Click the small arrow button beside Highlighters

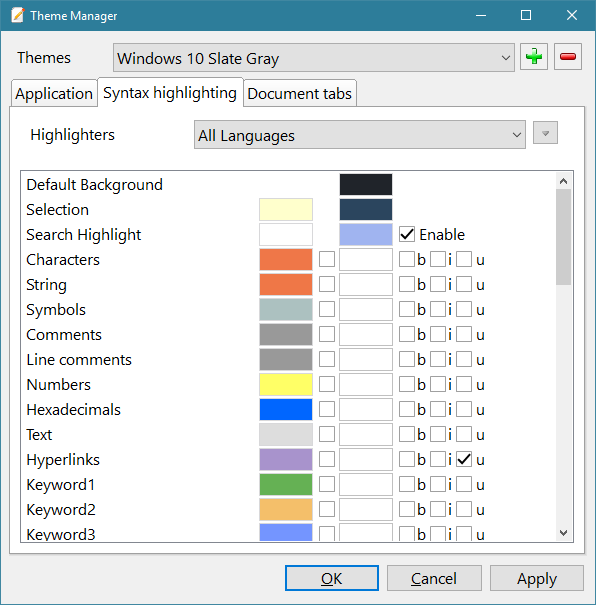point(545,133)
